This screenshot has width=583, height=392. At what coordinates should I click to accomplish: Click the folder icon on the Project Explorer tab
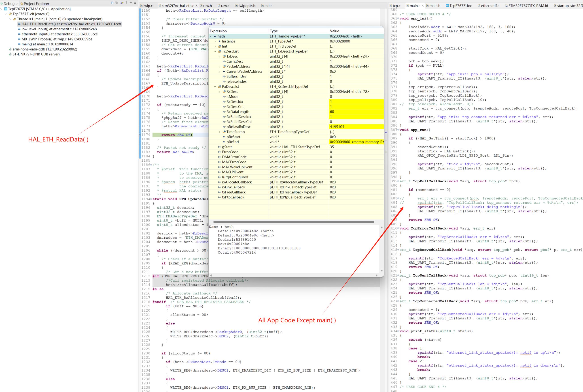21,4
